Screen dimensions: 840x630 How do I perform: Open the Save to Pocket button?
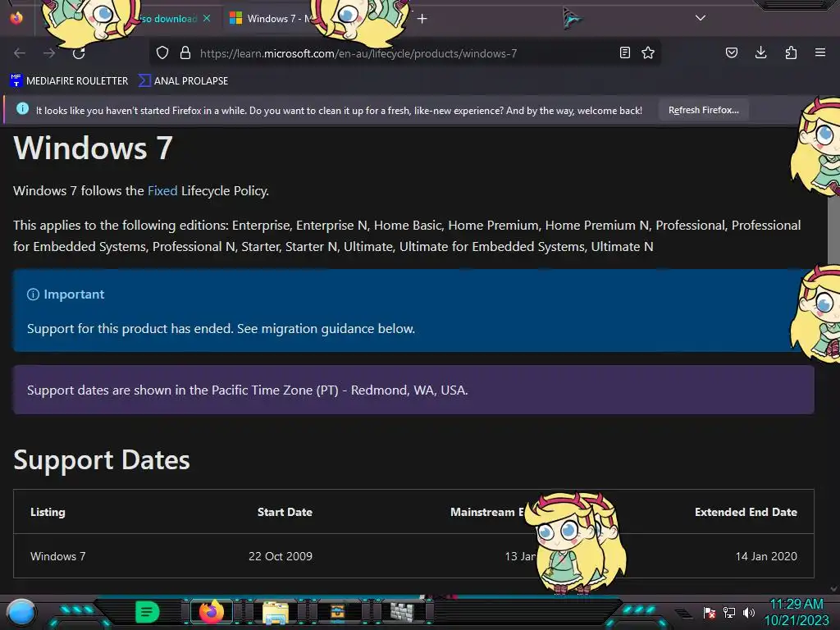pos(732,52)
